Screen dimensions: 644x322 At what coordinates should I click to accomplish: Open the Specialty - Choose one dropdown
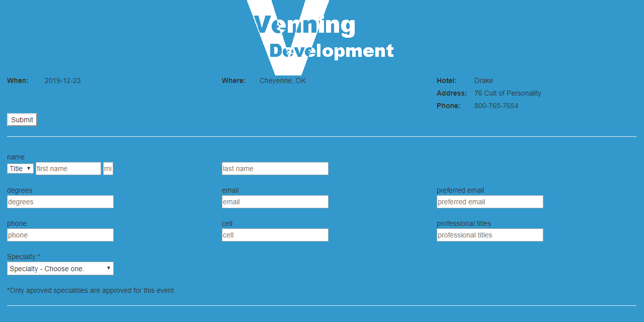point(60,269)
